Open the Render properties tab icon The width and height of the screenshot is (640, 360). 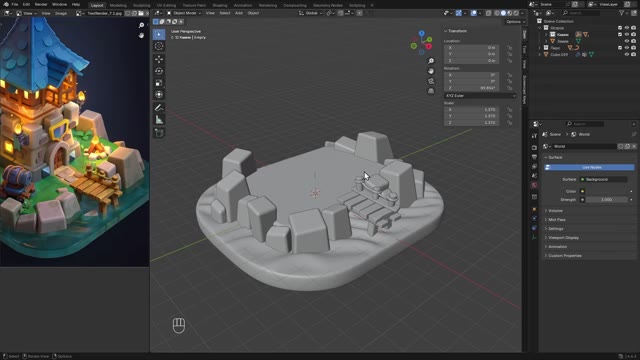tap(534, 147)
